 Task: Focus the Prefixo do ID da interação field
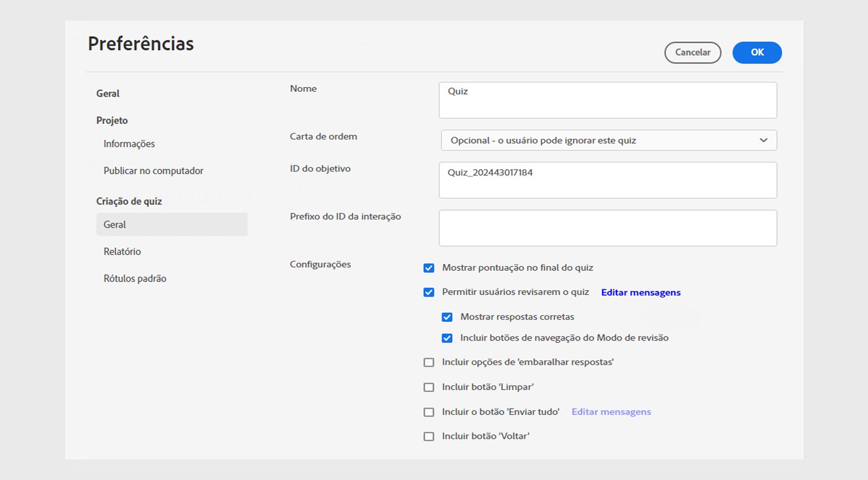point(608,228)
